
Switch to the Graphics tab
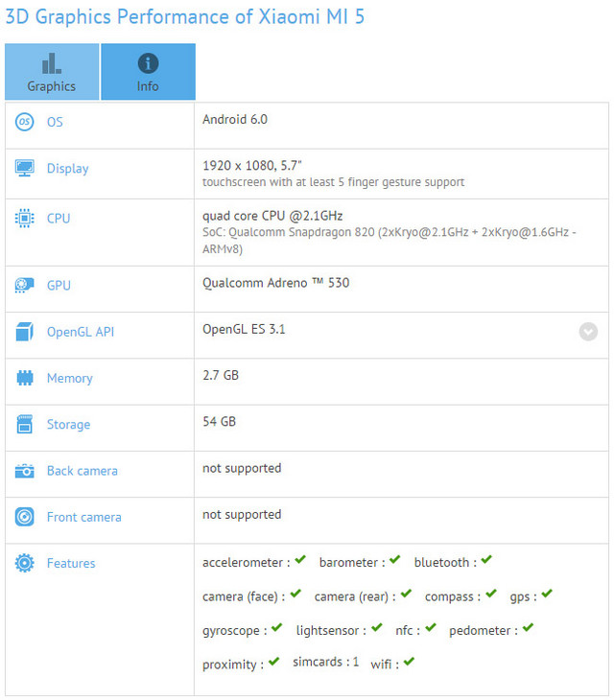pos(52,72)
